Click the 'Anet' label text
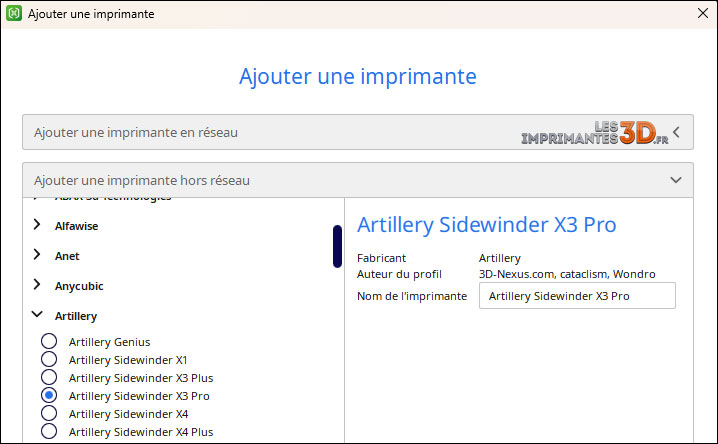This screenshot has height=444, width=718. point(67,256)
